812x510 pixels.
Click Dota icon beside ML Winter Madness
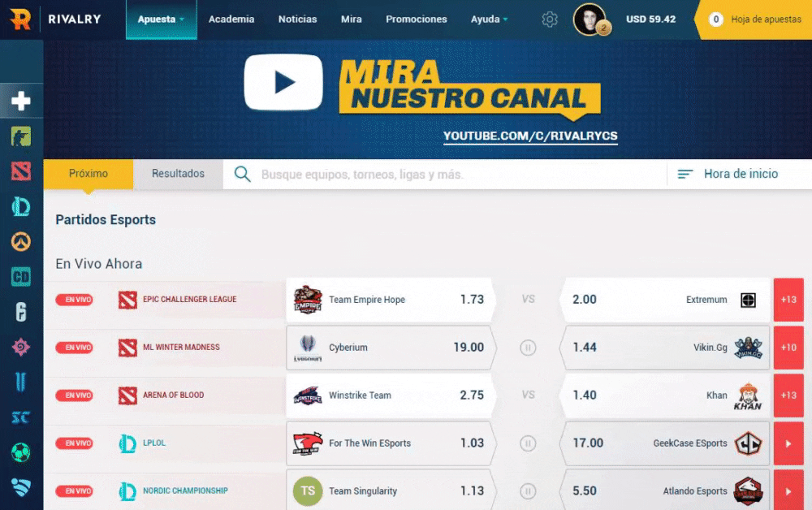point(127,348)
